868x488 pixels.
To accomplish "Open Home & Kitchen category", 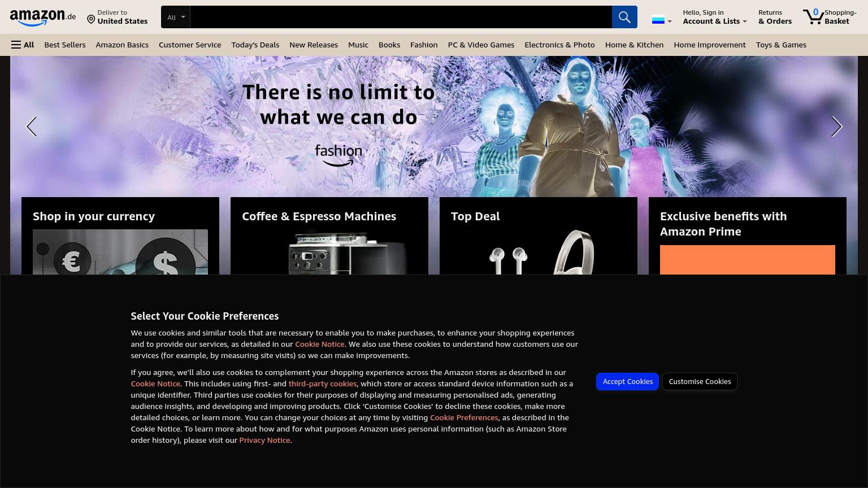I will click(634, 45).
